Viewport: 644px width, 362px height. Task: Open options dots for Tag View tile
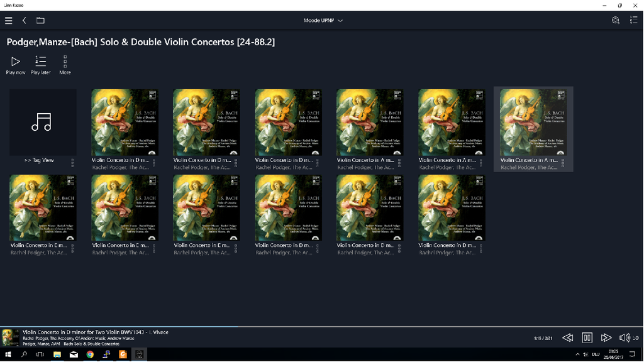click(x=73, y=163)
